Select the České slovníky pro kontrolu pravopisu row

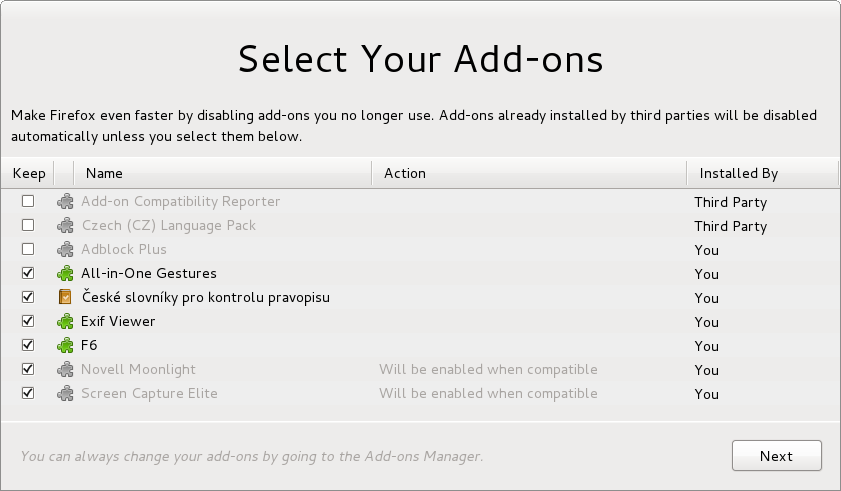tap(420, 297)
